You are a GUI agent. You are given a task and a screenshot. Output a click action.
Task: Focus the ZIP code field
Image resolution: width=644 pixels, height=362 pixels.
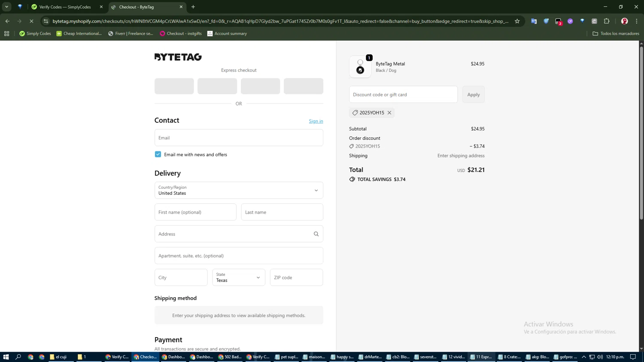297,278
